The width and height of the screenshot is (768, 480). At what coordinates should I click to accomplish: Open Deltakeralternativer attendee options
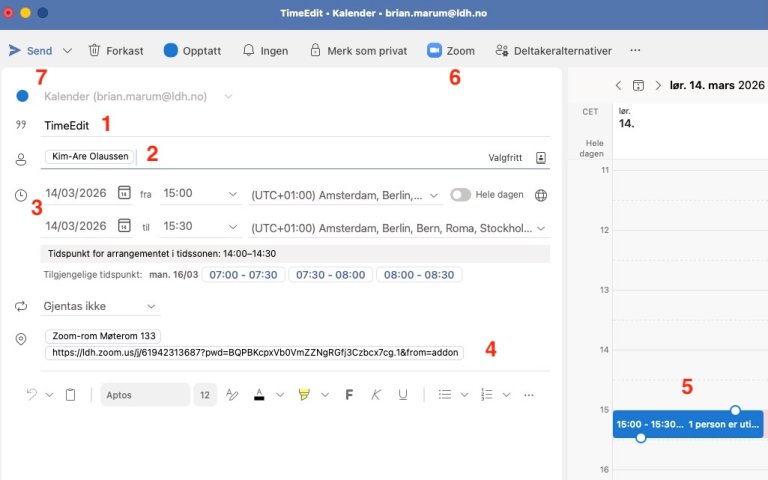[553, 50]
